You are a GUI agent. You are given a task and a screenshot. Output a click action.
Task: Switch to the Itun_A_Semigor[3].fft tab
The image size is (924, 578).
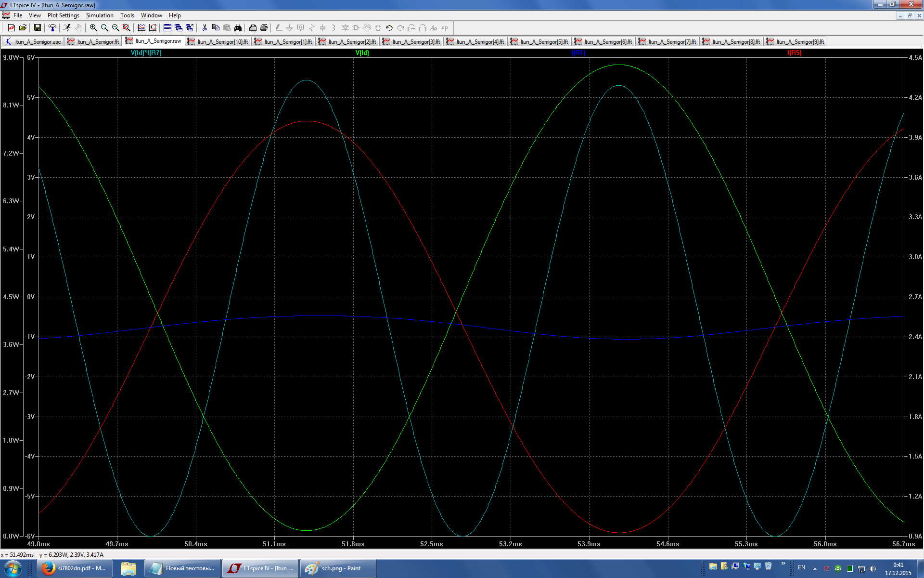(412, 42)
